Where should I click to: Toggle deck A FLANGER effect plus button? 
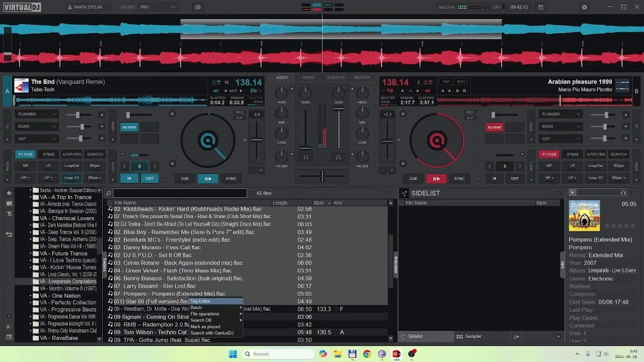point(102,115)
